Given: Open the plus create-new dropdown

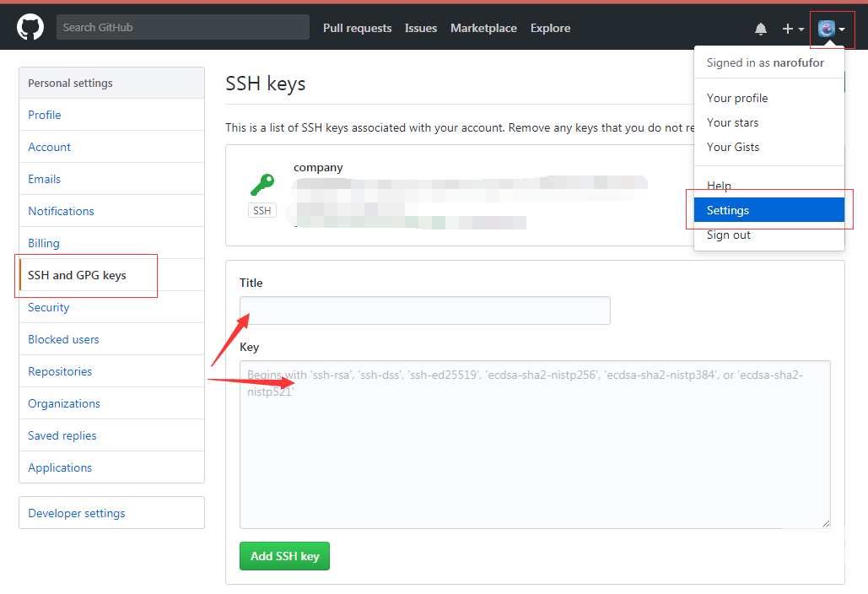Looking at the screenshot, I should click(793, 29).
